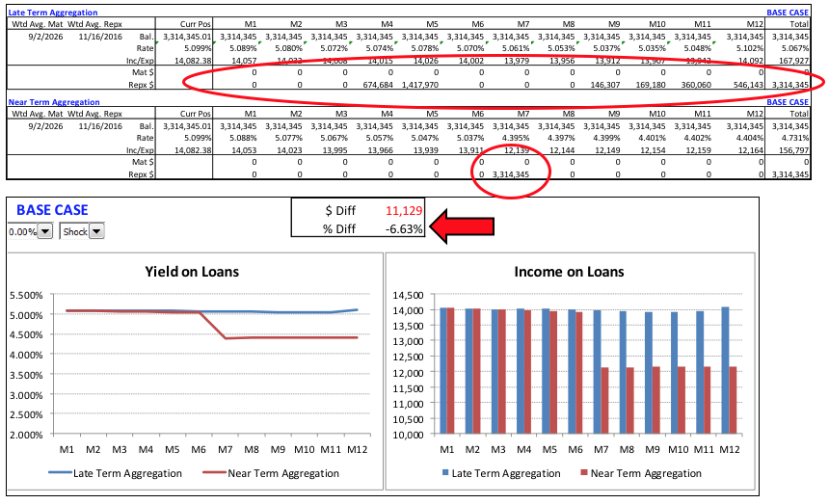Select Near Term M1 Inc/Exp 14,053
Image resolution: width=829 pixels, height=504 pixels.
click(244, 150)
